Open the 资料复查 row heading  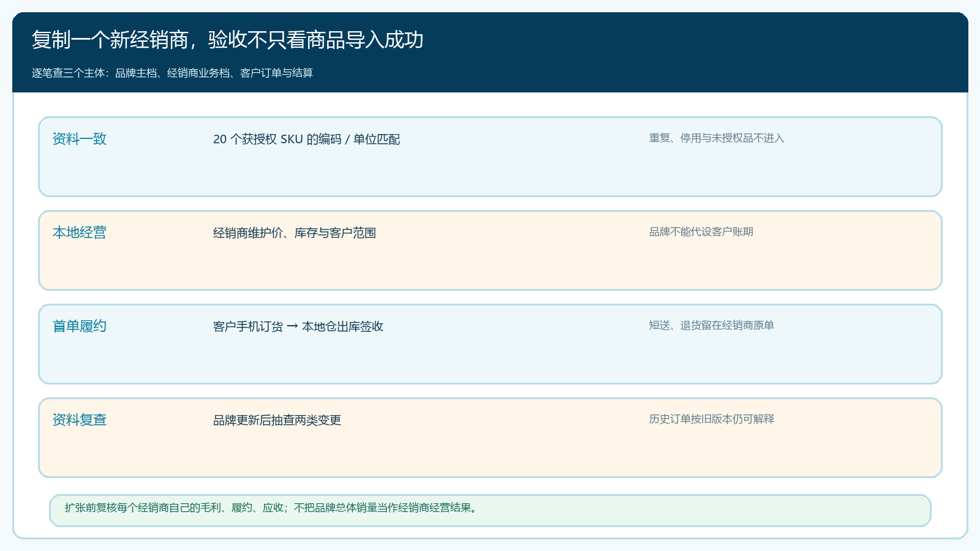79,420
